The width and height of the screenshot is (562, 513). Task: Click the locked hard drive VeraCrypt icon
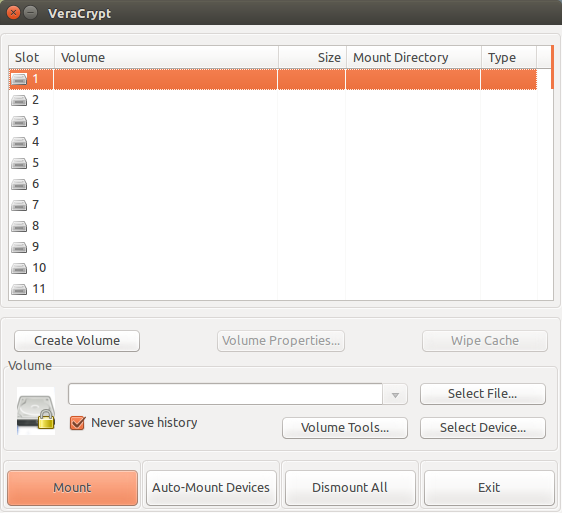click(x=36, y=411)
